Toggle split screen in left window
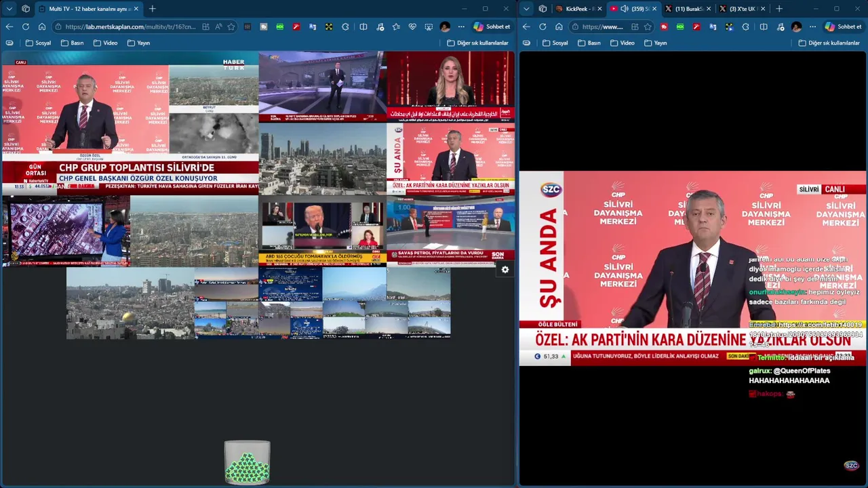The width and height of the screenshot is (868, 488). (x=363, y=26)
